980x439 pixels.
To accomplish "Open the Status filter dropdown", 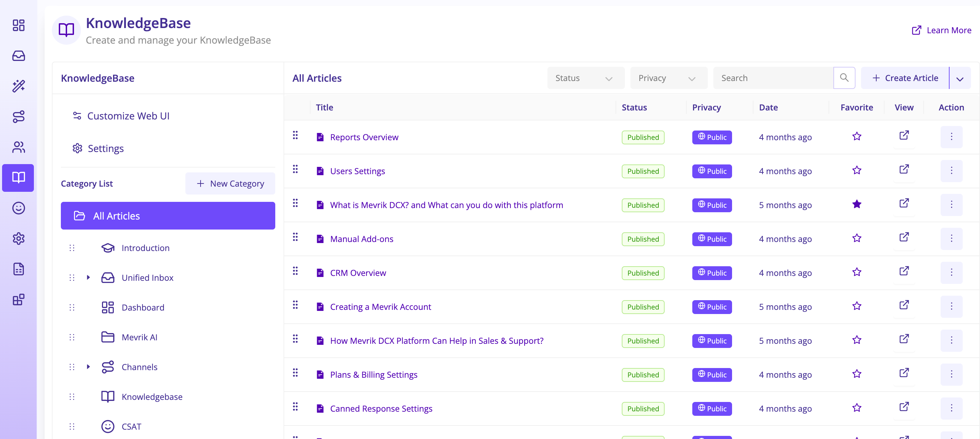I will click(585, 78).
